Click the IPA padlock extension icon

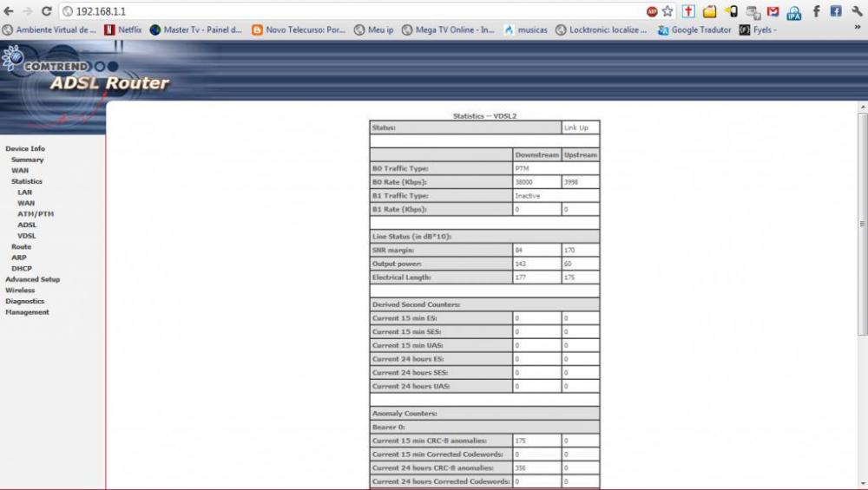[794, 11]
